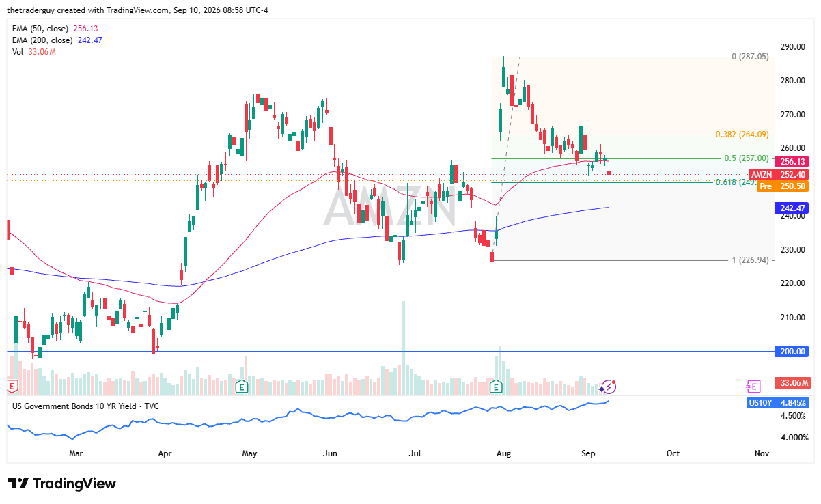Click the orange Pre 250.50 price tag

[783, 186]
